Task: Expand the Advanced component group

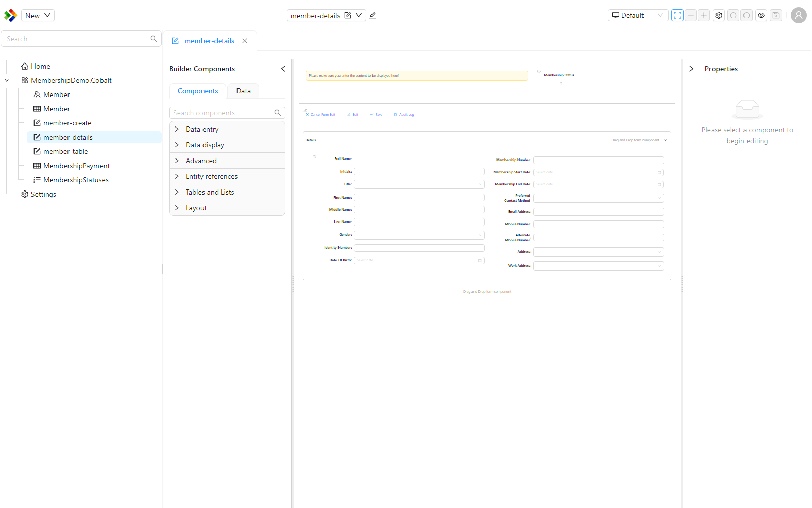Action: (227, 161)
